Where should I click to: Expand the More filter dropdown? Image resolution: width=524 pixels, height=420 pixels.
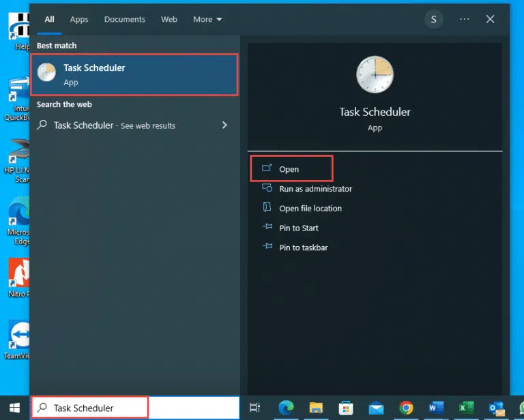pos(207,19)
